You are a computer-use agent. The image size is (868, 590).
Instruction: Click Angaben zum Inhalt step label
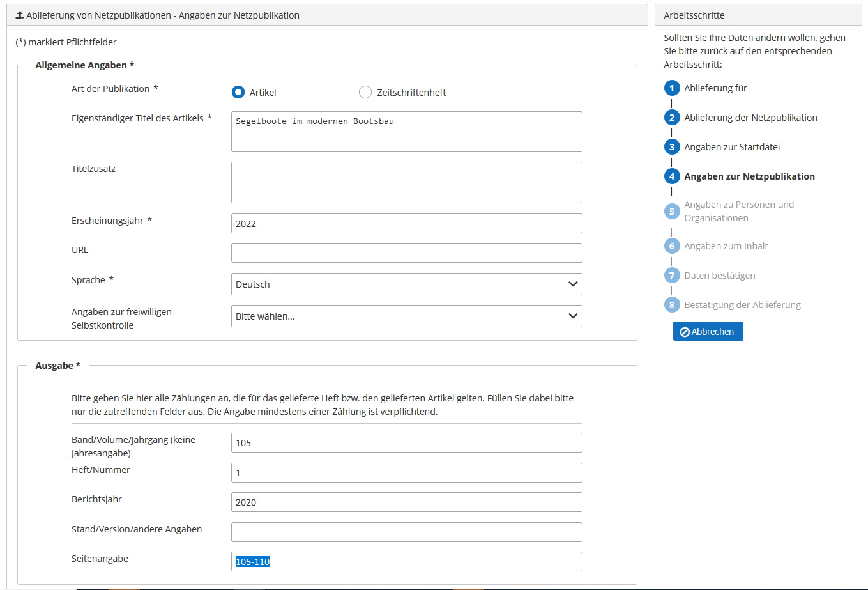click(726, 246)
